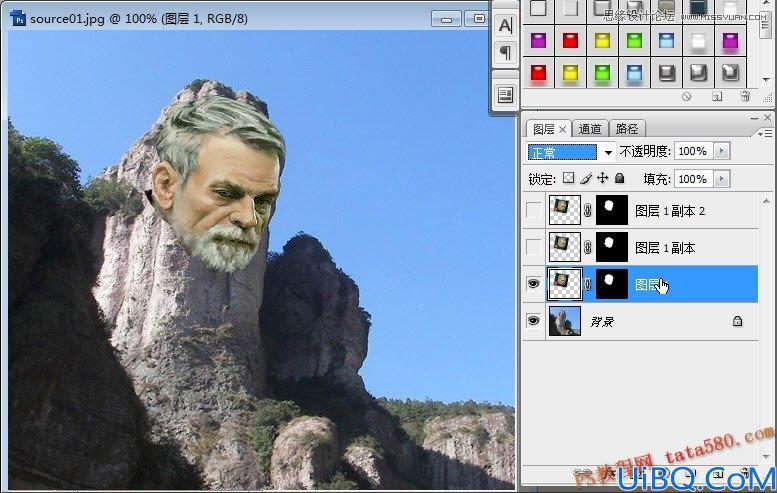
Task: Collapse the Layers panel with its minimize icon
Action: click(x=754, y=118)
